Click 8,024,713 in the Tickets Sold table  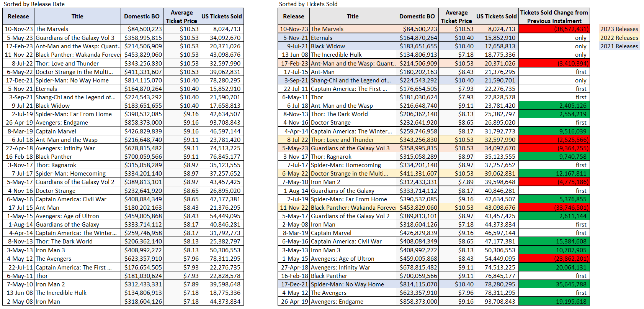pyautogui.click(x=502, y=29)
